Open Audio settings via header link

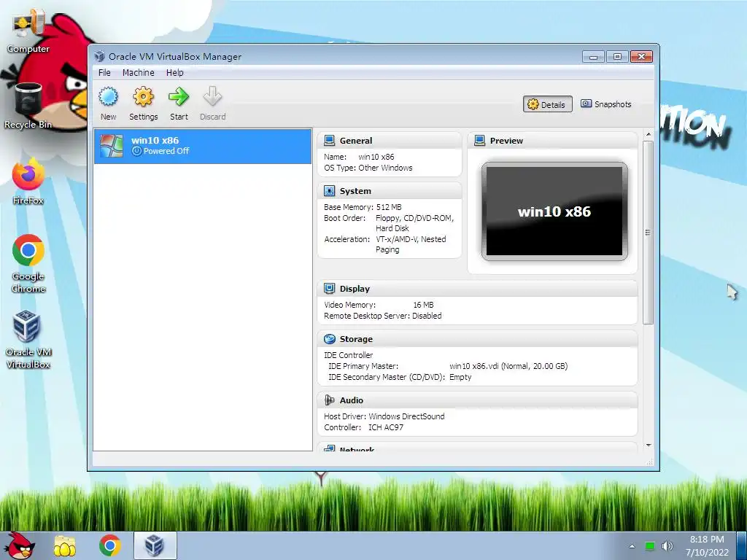tap(351, 400)
